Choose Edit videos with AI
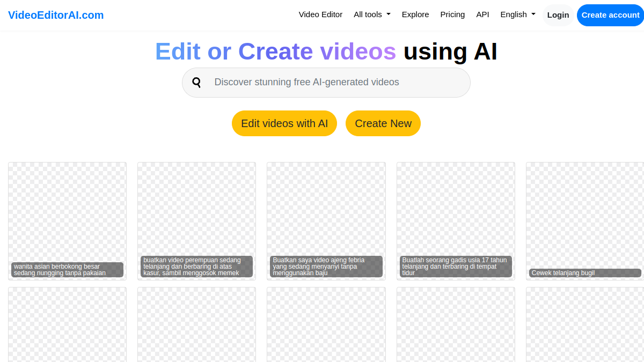Image resolution: width=644 pixels, height=362 pixels. (284, 123)
